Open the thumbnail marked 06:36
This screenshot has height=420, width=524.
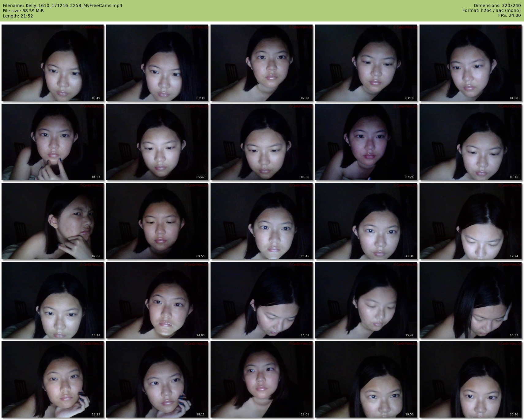pos(262,142)
